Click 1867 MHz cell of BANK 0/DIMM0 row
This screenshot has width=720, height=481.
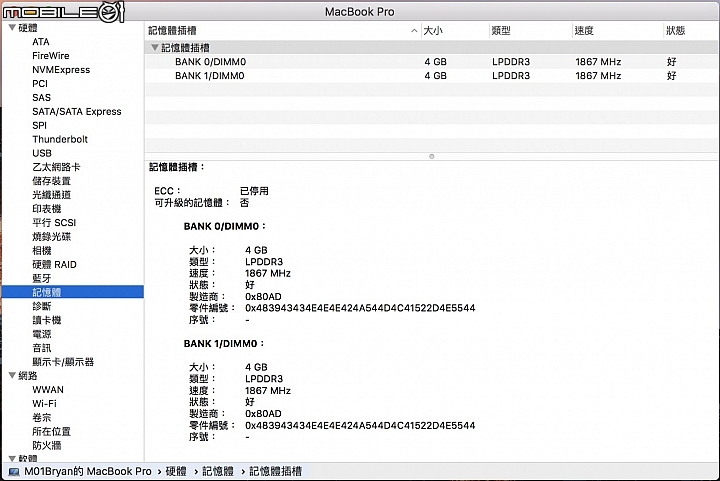point(598,62)
